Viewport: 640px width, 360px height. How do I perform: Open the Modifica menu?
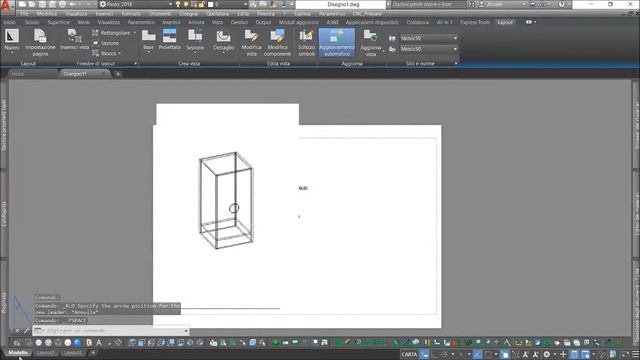point(47,13)
